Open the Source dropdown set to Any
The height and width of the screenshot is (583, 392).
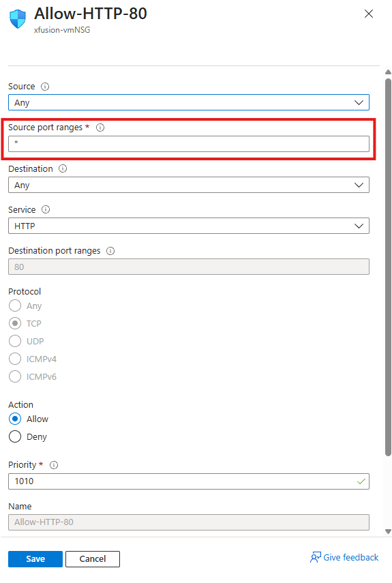pos(189,102)
